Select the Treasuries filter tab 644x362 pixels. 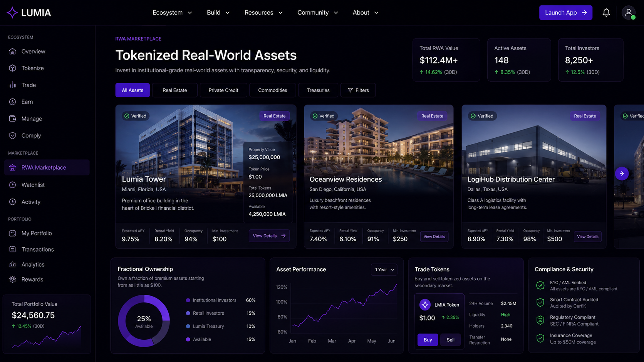(x=318, y=90)
